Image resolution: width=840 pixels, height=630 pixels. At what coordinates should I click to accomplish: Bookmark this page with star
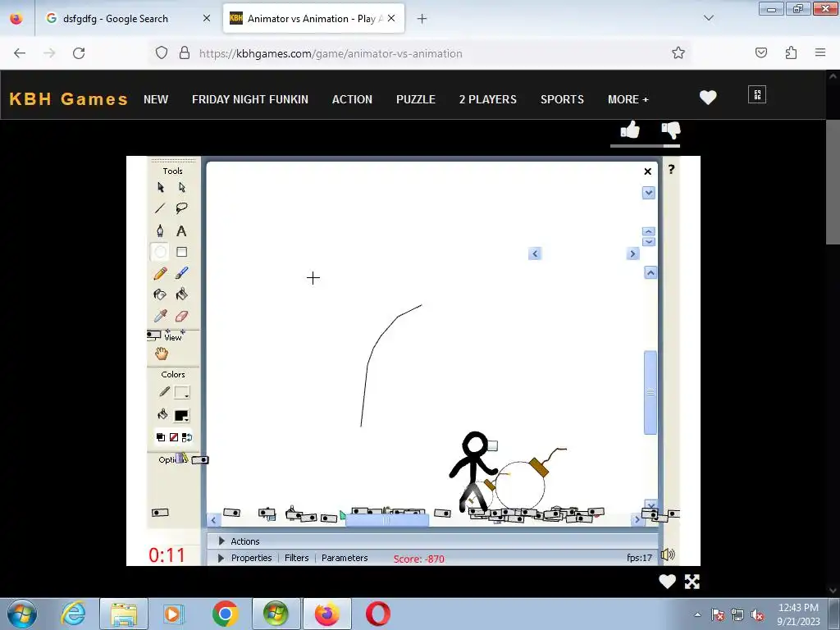(x=678, y=52)
